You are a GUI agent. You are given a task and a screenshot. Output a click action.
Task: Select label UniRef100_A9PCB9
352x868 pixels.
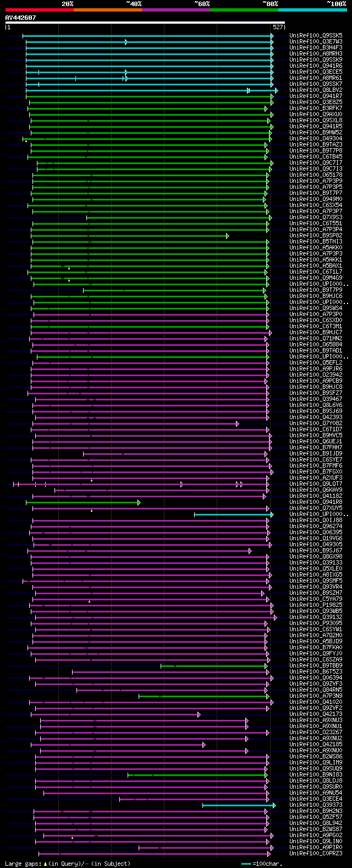(316, 381)
